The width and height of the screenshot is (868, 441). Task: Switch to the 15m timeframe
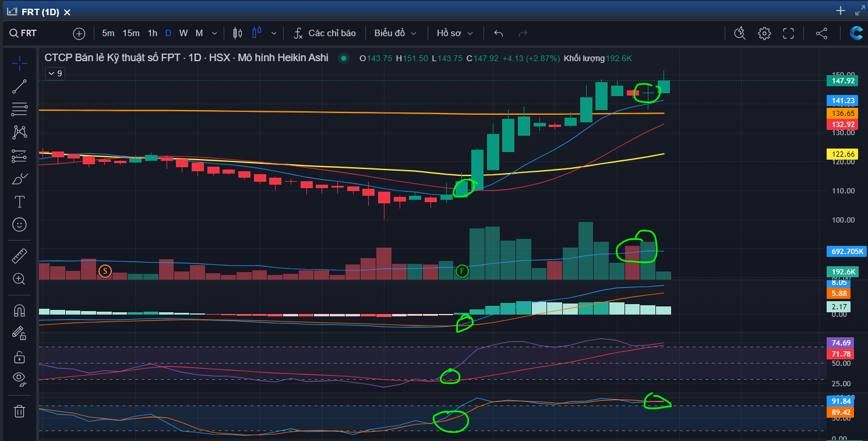pyautogui.click(x=131, y=33)
